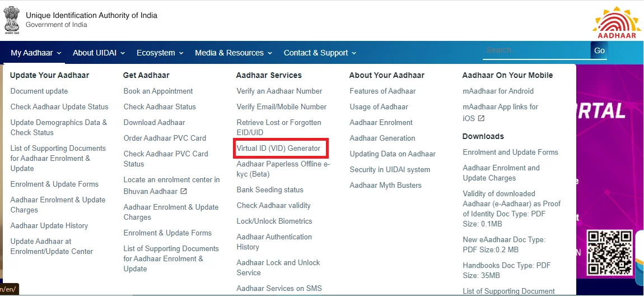Select Virtual ID (VID) Generator
This screenshot has height=296, width=644.
[278, 148]
